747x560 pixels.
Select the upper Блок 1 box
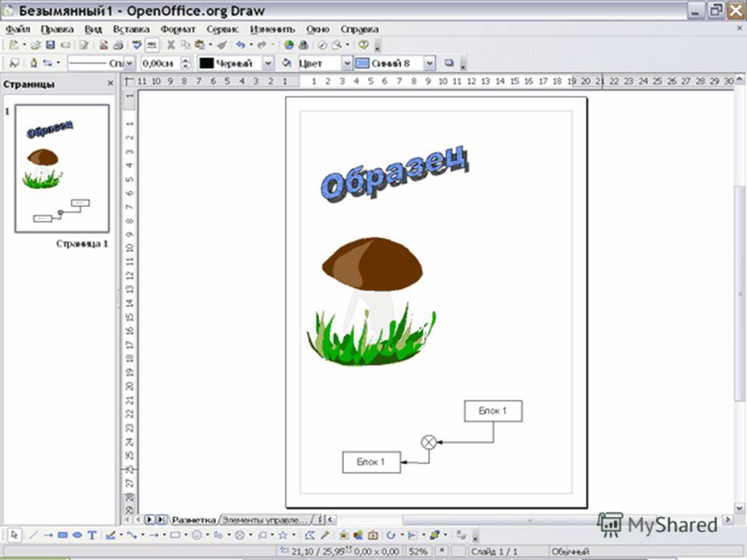point(493,411)
